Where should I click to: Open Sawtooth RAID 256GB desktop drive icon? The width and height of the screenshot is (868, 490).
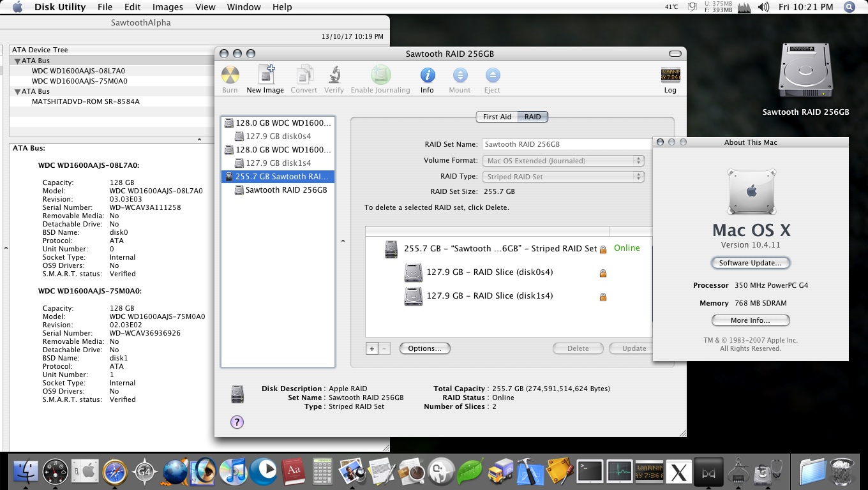(x=805, y=71)
